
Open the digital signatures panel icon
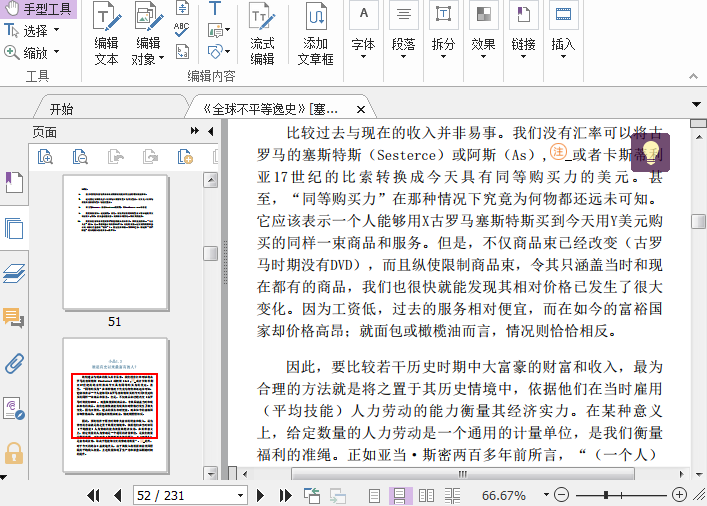(x=14, y=409)
